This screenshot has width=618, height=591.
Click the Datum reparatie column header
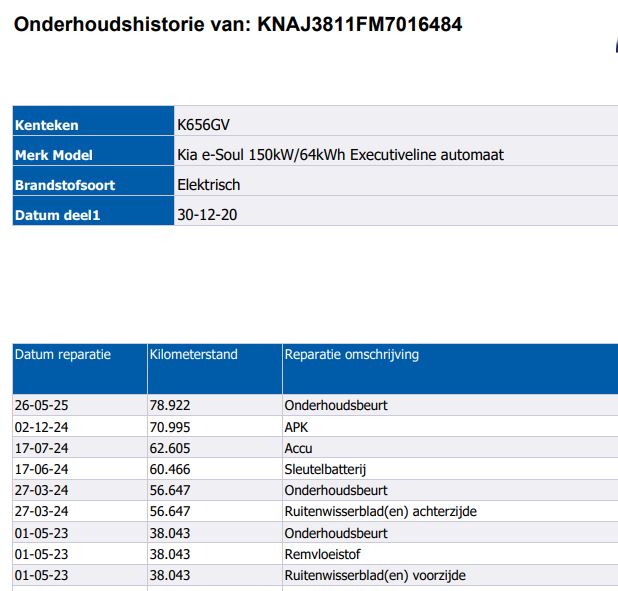(63, 355)
